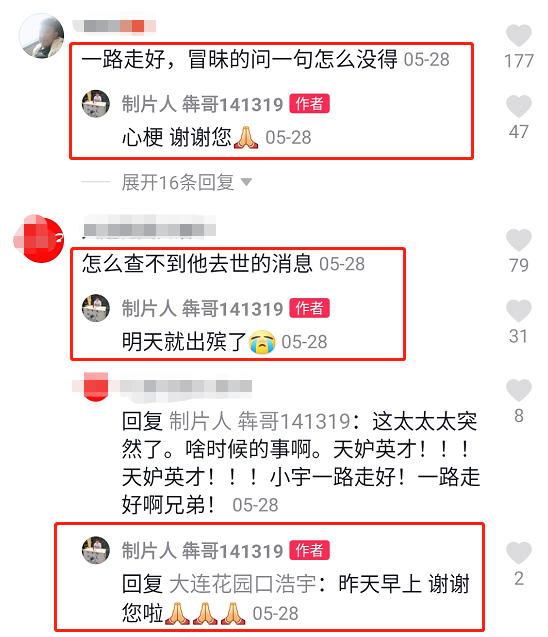This screenshot has width=548, height=637.
Task: Tap the heart with 8 likes
Action: (x=518, y=390)
